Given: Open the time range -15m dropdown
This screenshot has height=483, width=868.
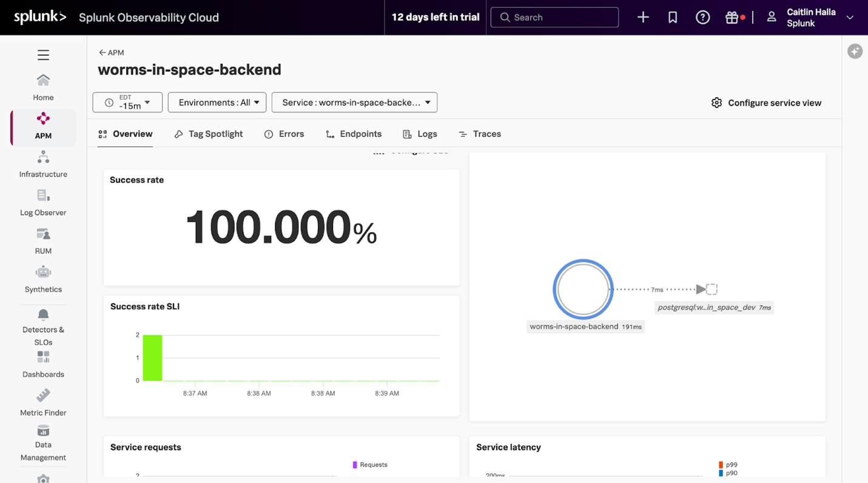Looking at the screenshot, I should (127, 102).
